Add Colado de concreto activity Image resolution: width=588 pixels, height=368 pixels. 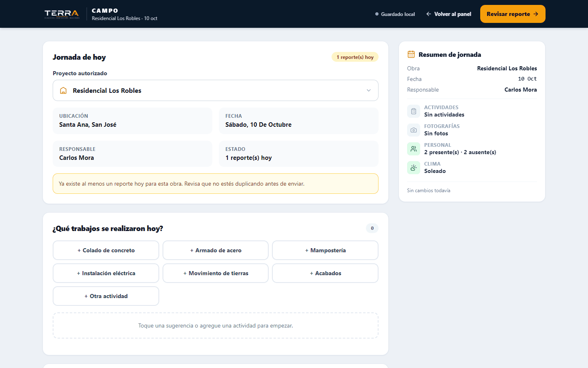coord(106,250)
